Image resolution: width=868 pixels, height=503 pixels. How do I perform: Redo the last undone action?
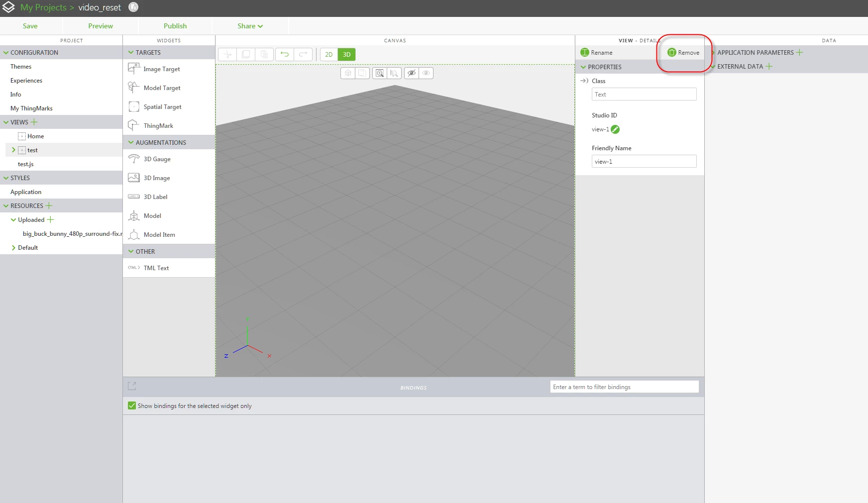(303, 54)
